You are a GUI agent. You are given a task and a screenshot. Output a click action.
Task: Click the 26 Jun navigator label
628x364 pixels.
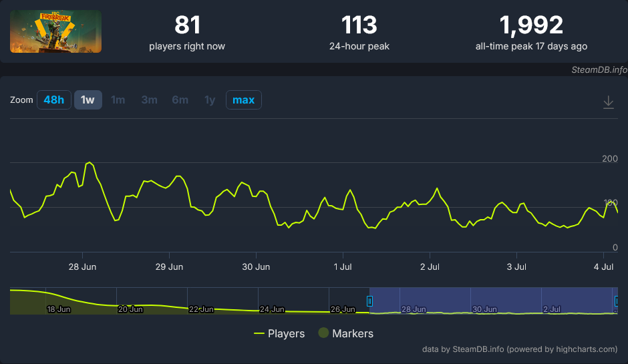point(343,309)
